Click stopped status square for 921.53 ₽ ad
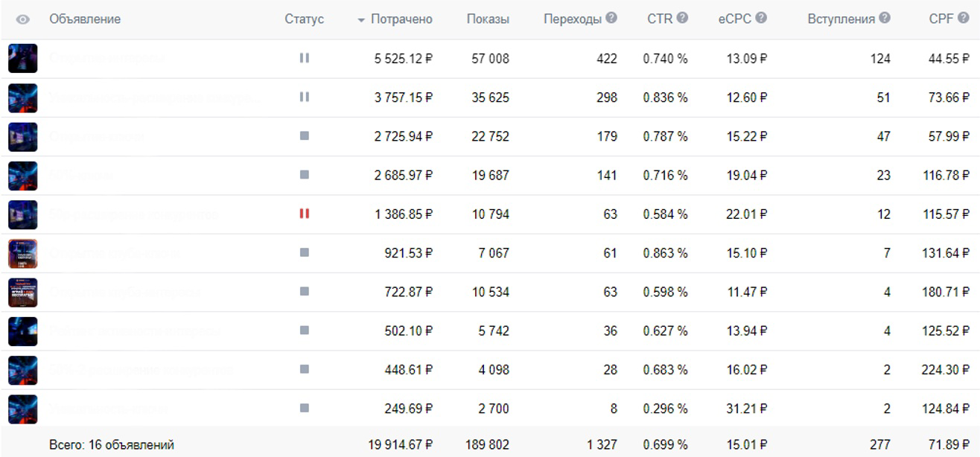This screenshot has height=457, width=980. pyautogui.click(x=304, y=253)
